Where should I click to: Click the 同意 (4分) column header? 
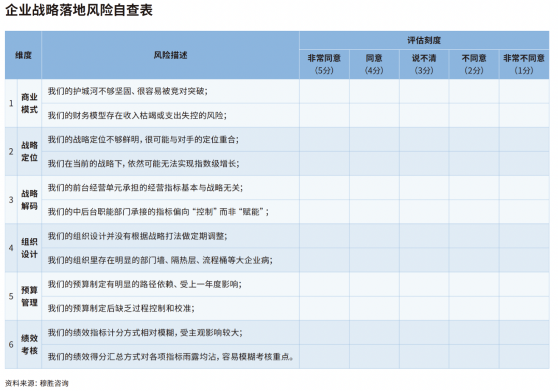tap(374, 64)
